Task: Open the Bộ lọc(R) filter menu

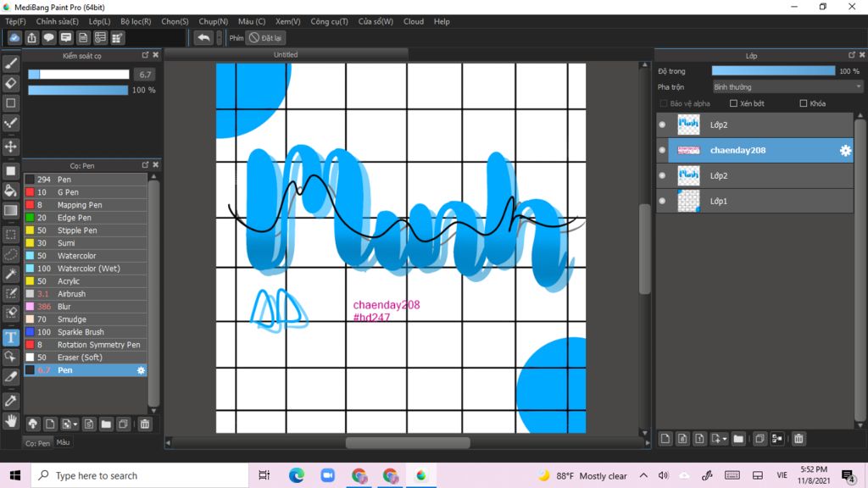Action: click(136, 21)
